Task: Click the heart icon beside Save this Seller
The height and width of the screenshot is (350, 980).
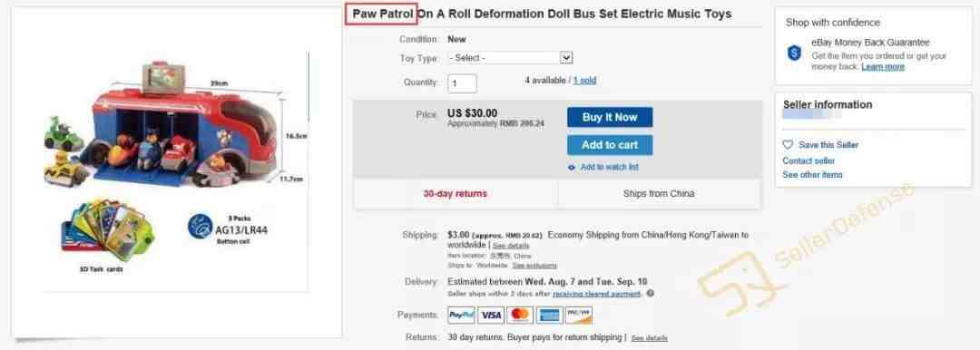Action: click(x=789, y=144)
